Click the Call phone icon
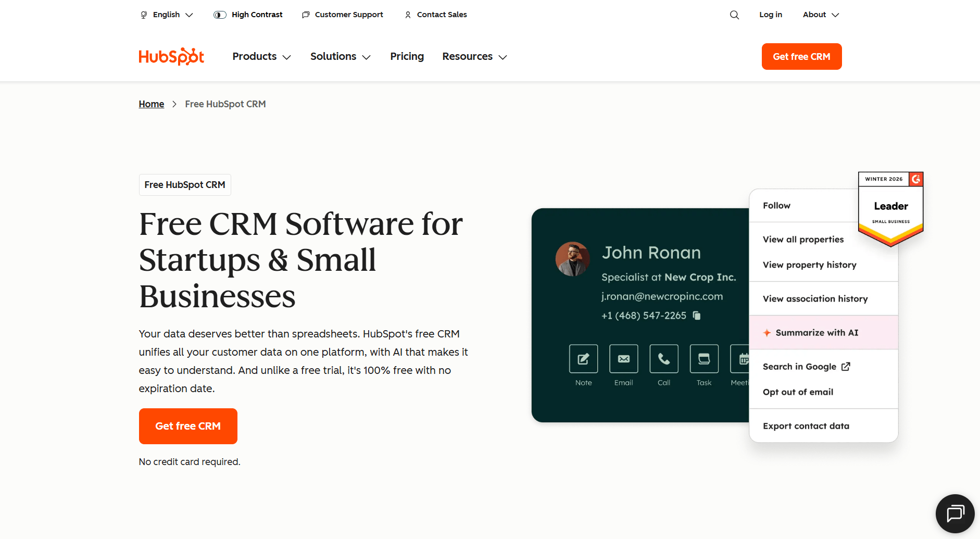This screenshot has width=980, height=539. point(664,358)
